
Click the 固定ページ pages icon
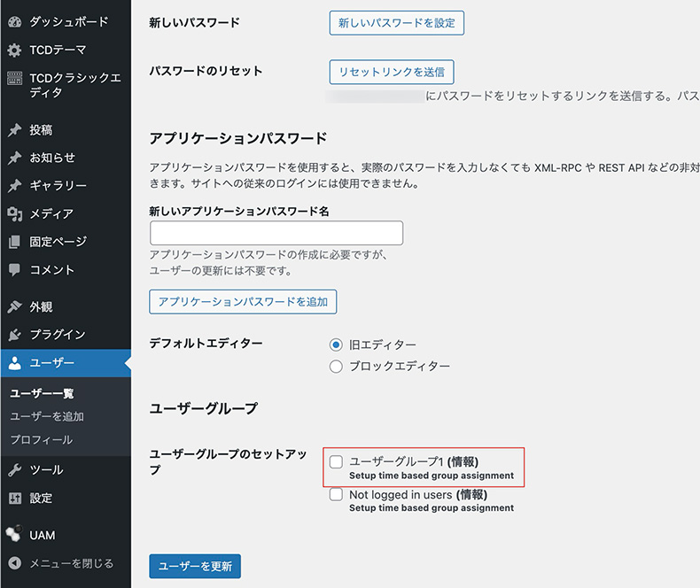(x=15, y=242)
